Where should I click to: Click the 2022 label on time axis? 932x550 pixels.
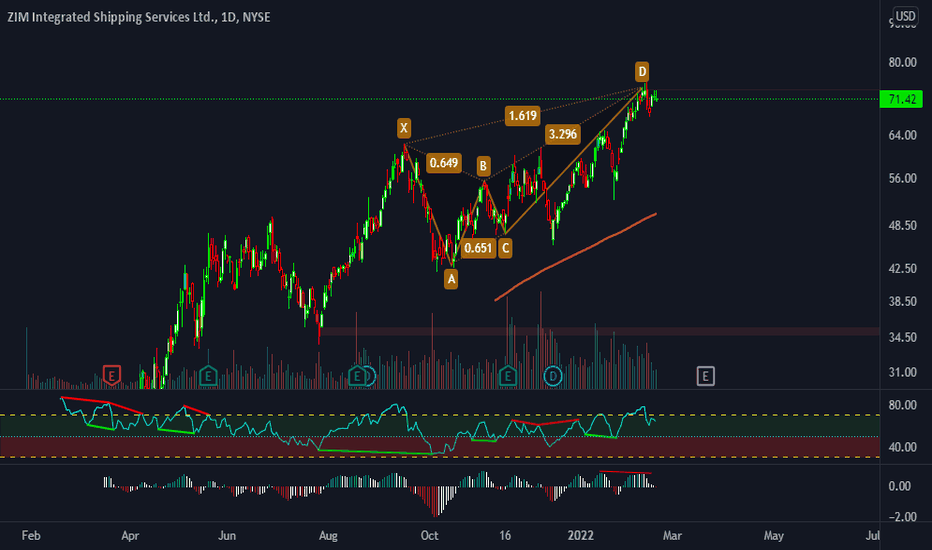pyautogui.click(x=581, y=536)
